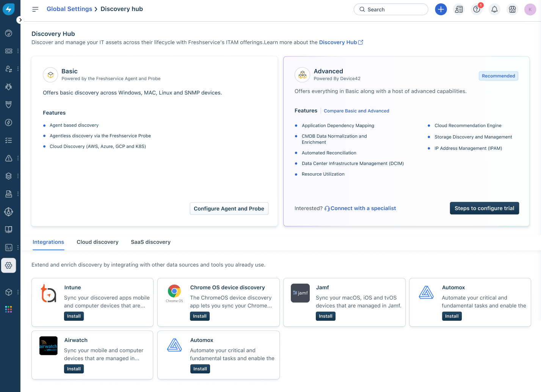Open the releases lightning-circle icon in sidebar

[x=9, y=122]
